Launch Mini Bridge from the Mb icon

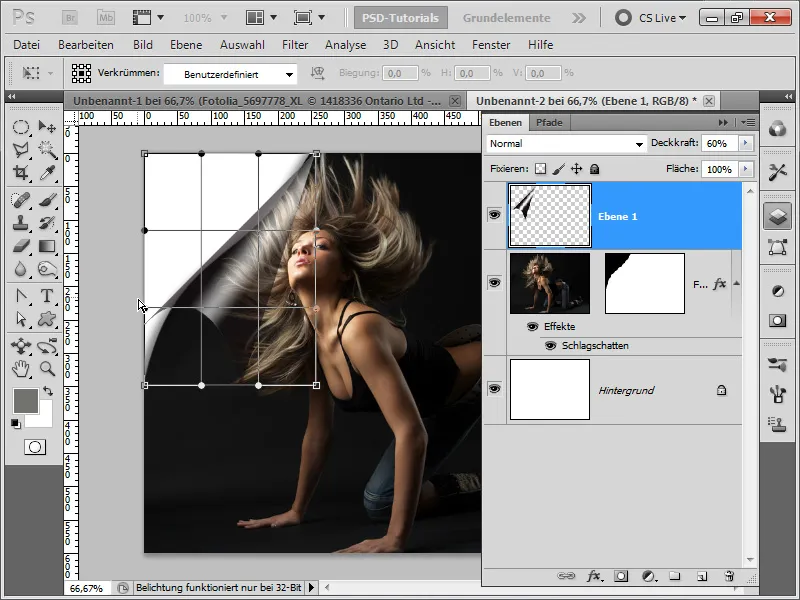click(106, 18)
